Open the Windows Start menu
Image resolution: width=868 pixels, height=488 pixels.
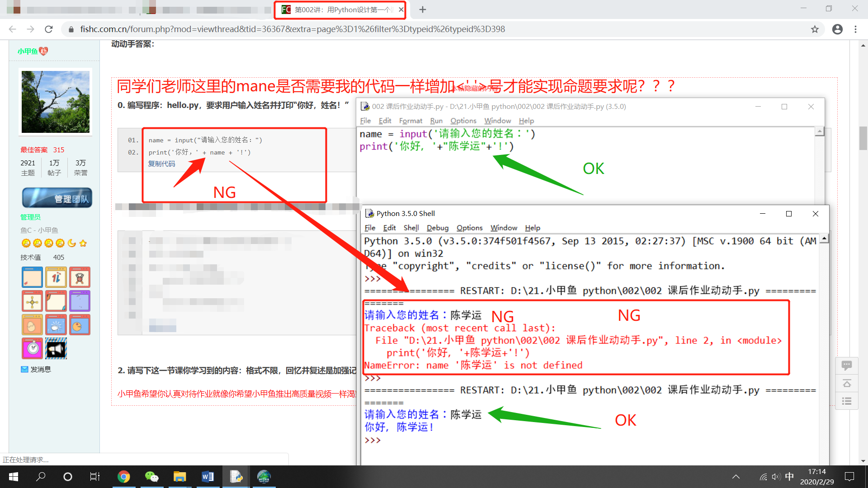[x=14, y=477]
